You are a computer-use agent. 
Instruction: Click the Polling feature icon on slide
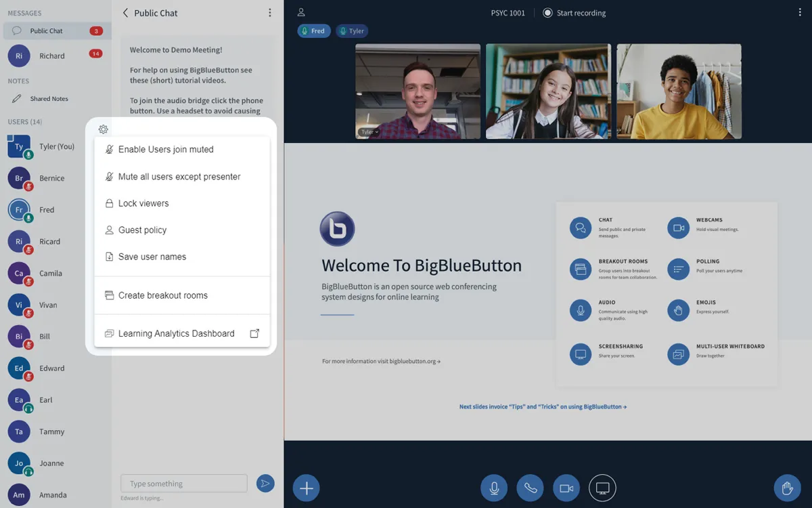click(678, 270)
